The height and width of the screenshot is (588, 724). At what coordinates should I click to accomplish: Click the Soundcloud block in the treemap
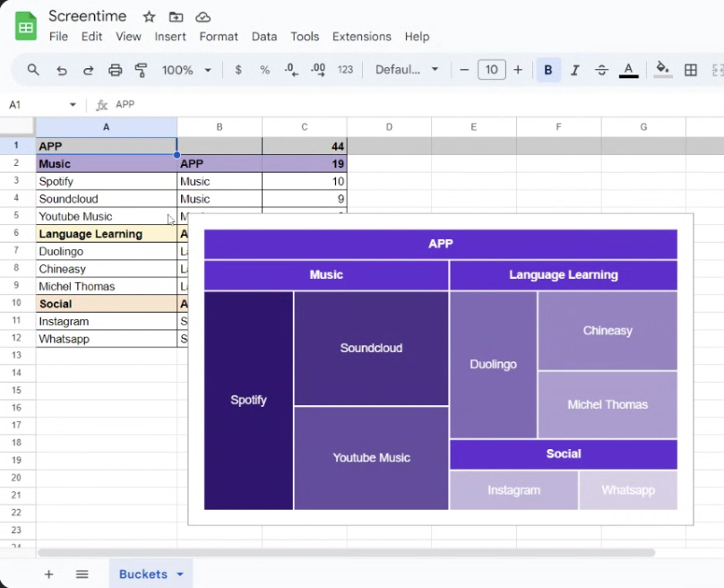pyautogui.click(x=371, y=349)
